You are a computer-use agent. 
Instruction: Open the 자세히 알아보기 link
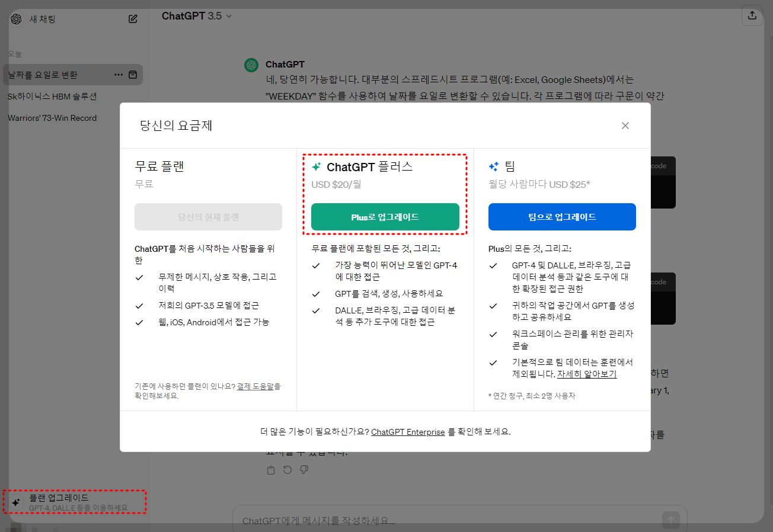tap(587, 374)
